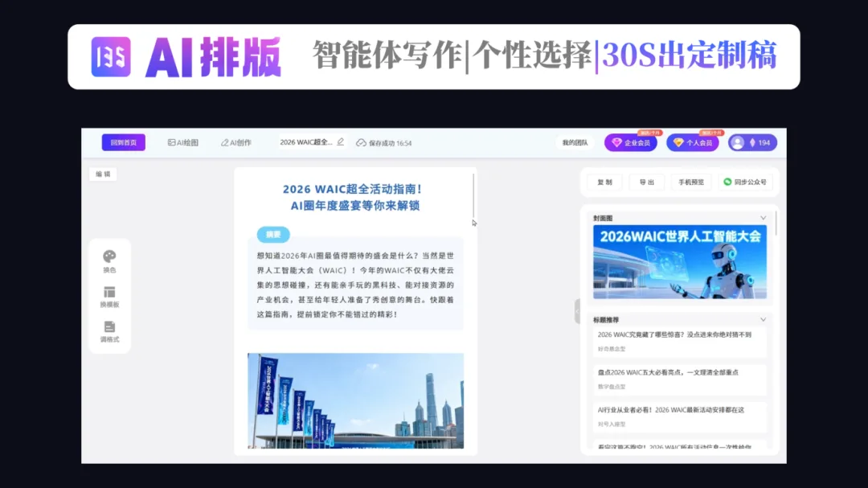Open the 调格式 format tool

pyautogui.click(x=109, y=332)
